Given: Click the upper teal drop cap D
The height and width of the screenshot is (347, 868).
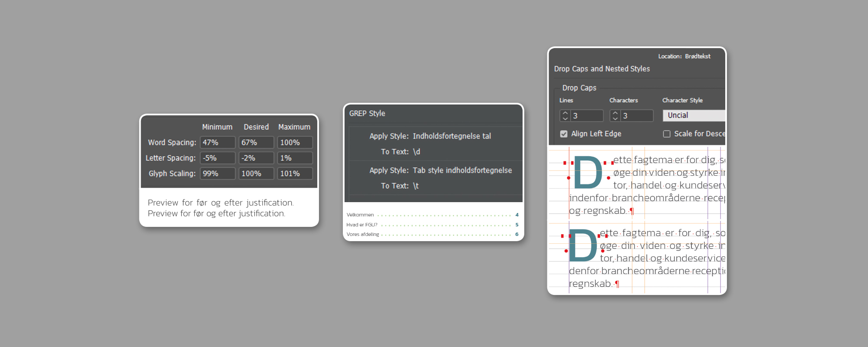Looking at the screenshot, I should point(588,173).
